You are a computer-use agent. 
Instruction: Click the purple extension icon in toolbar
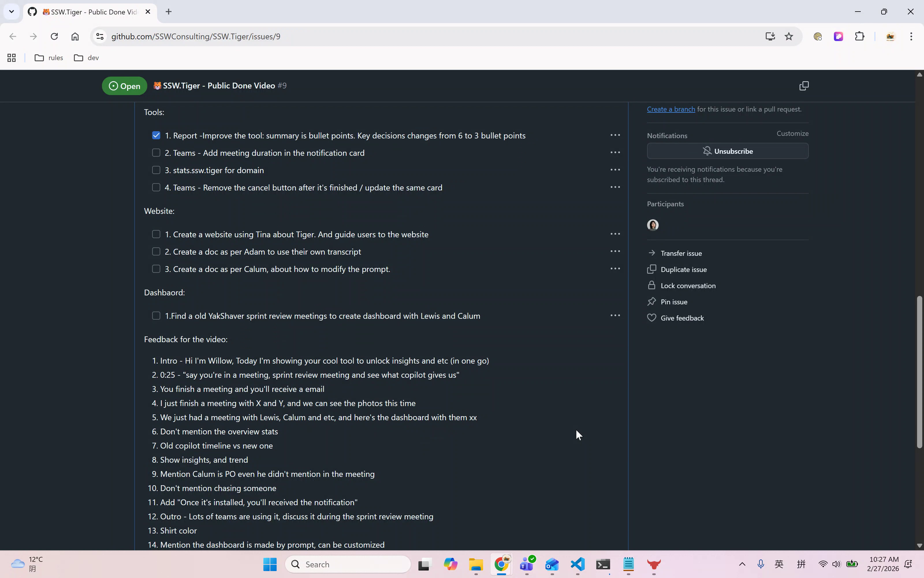point(839,36)
